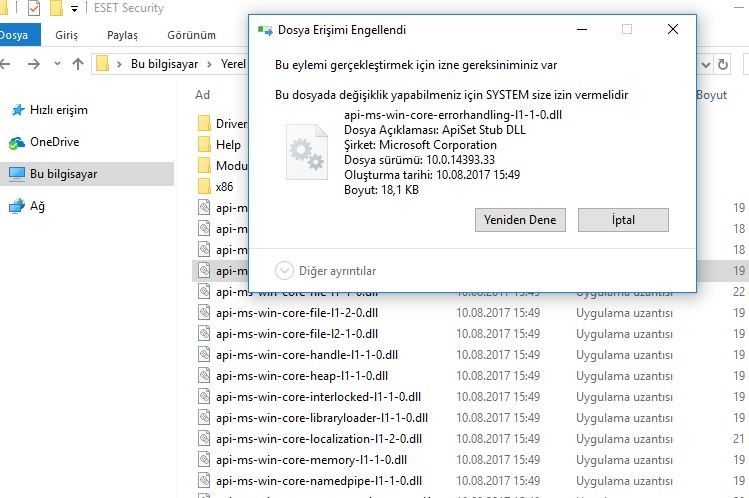The width and height of the screenshot is (749, 498).
Task: Select api-ms-win-core-handle-l1-1-0.dll
Action: click(307, 355)
